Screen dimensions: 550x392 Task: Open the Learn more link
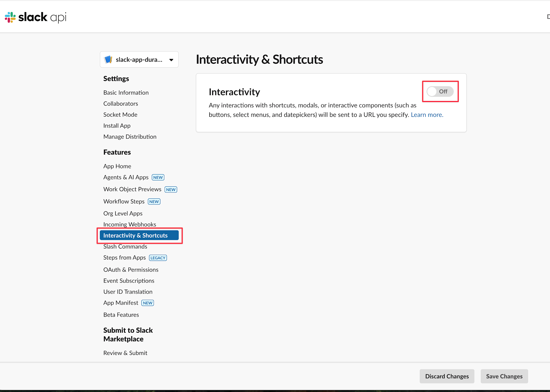[x=427, y=115]
